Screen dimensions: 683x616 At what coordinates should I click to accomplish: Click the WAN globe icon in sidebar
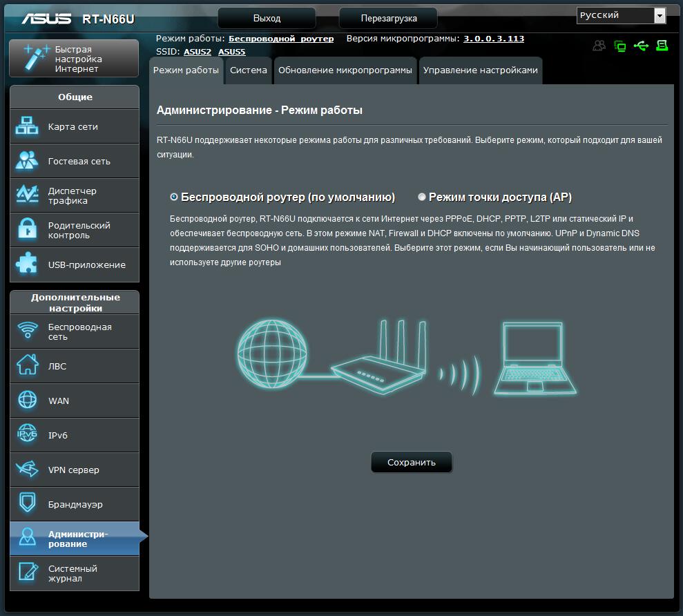[x=28, y=399]
